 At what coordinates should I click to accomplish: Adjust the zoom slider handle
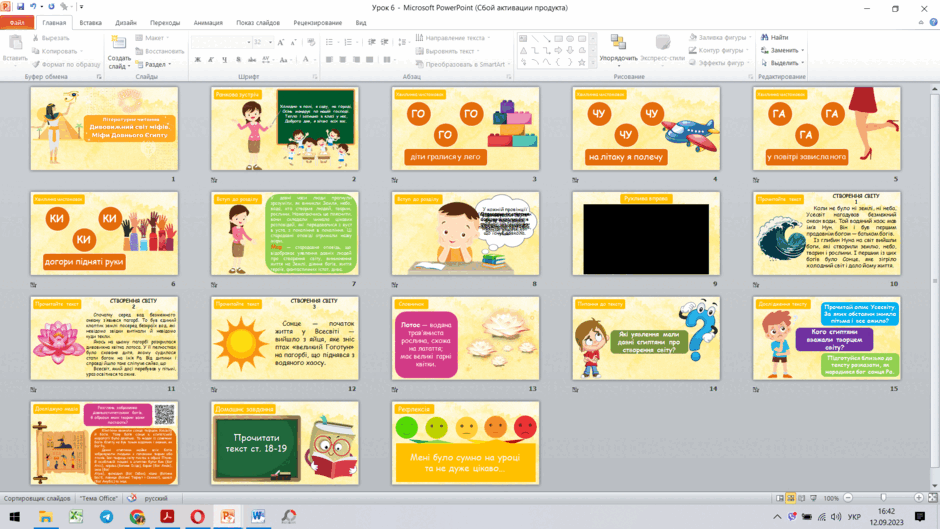(x=883, y=498)
